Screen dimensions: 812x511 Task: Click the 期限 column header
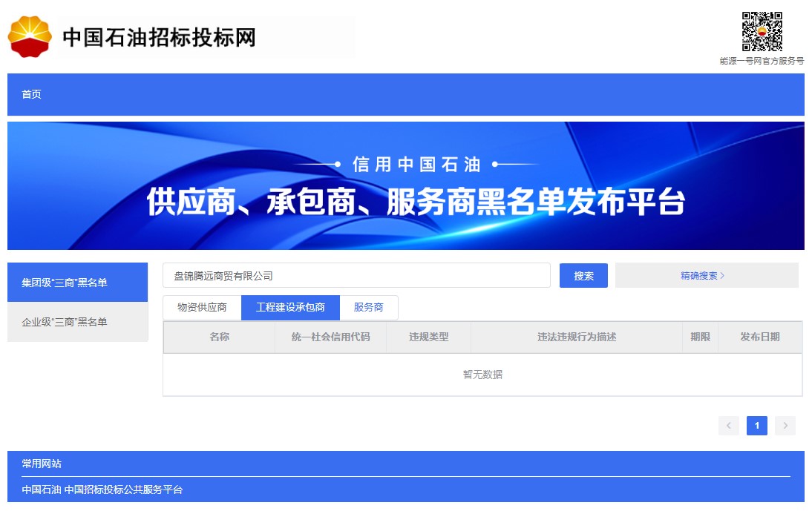(700, 337)
